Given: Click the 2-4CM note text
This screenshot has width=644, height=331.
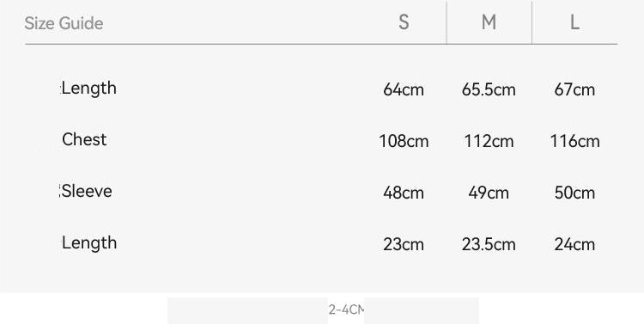Looking at the screenshot, I should pos(346,310).
